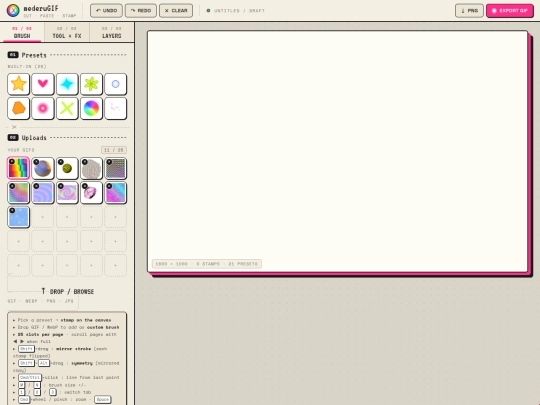Screen dimensions: 540x405
Task: Select the magenta-cyan diagonal gradient upload
Action: (116, 193)
